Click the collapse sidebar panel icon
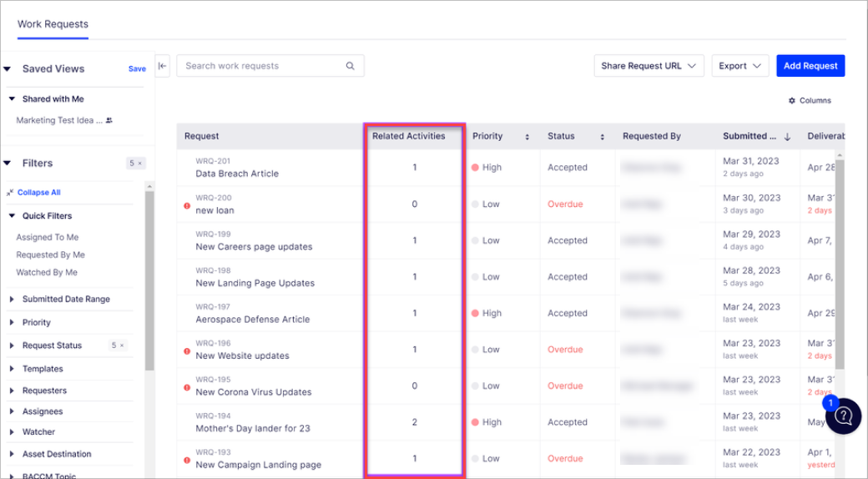 (162, 66)
